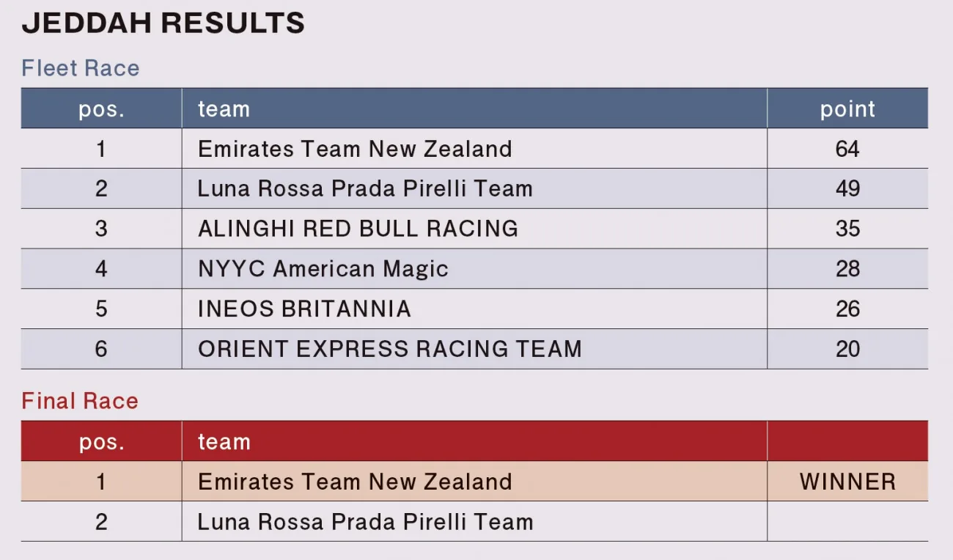The width and height of the screenshot is (953, 560).
Task: Click the 35 points cell
Action: (x=847, y=229)
